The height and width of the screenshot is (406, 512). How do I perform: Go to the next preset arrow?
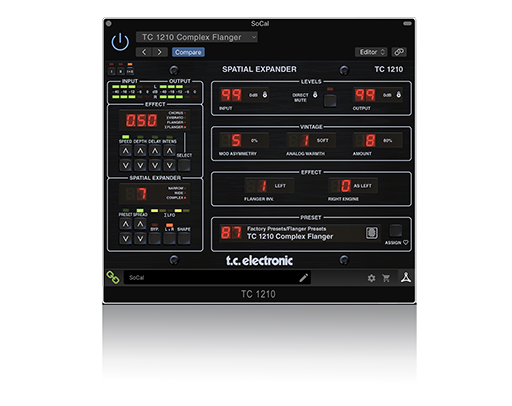[x=160, y=52]
